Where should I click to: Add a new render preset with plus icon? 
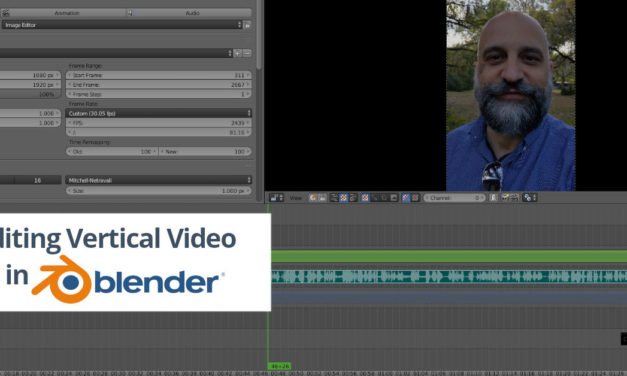(x=238, y=53)
